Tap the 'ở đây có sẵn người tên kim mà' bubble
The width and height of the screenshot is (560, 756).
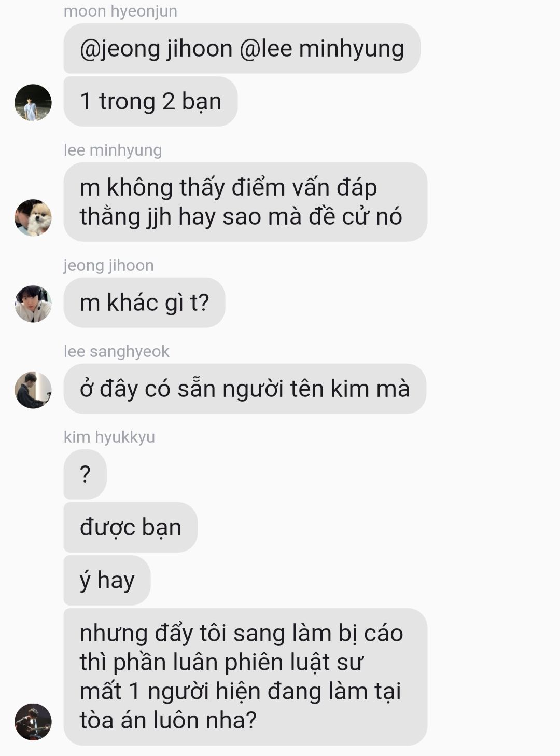coord(245,389)
